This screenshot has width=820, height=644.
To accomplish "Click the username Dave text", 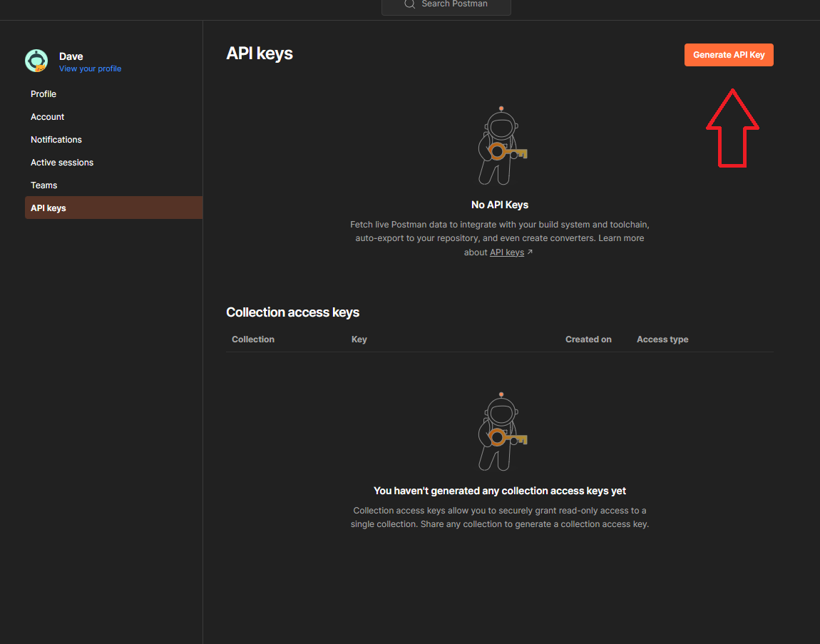I will [x=71, y=56].
